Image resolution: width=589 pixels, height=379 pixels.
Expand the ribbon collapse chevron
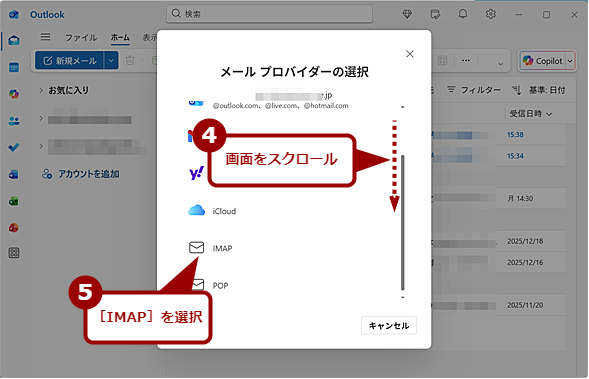(x=500, y=64)
